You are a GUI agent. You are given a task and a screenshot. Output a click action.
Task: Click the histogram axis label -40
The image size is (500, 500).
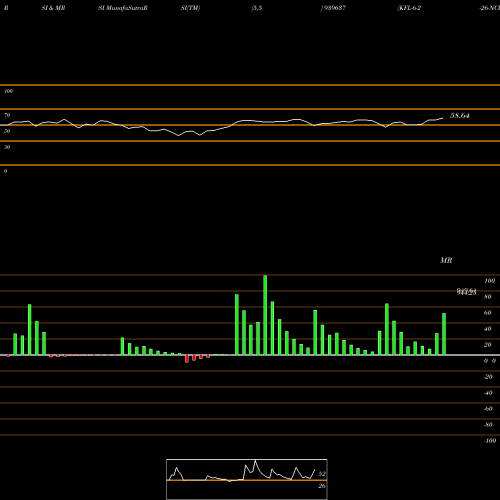click(x=488, y=393)
